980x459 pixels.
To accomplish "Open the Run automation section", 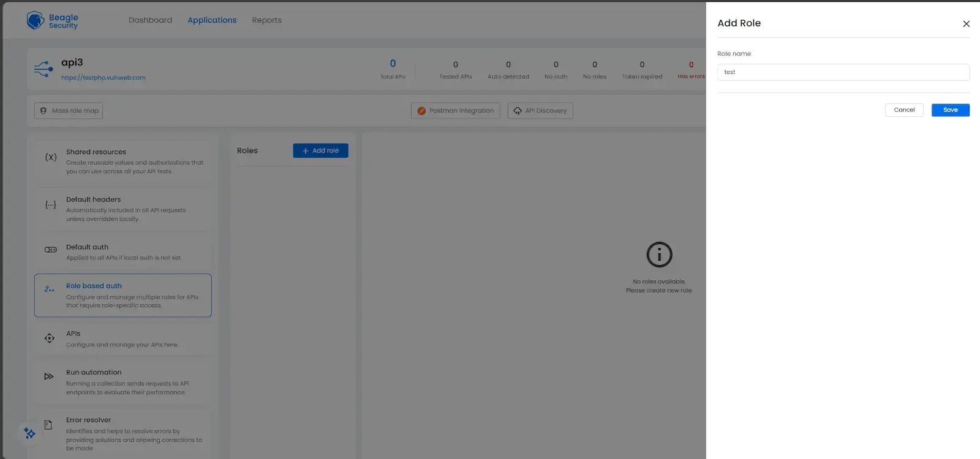I will (123, 382).
